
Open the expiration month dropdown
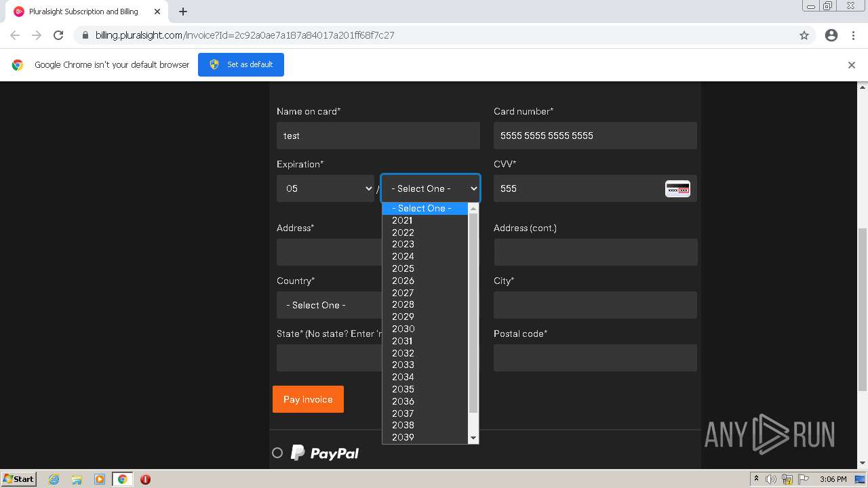click(x=325, y=188)
